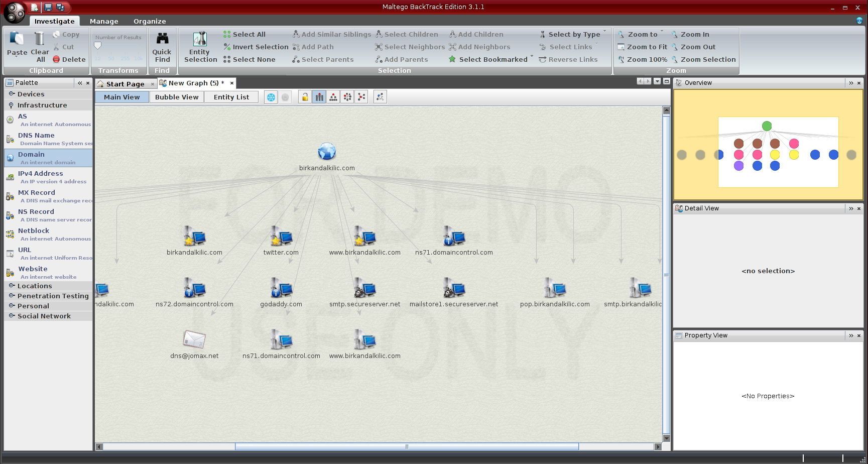Select the hierarchical layout mode icon
This screenshot has width=868, height=464.
pos(333,97)
